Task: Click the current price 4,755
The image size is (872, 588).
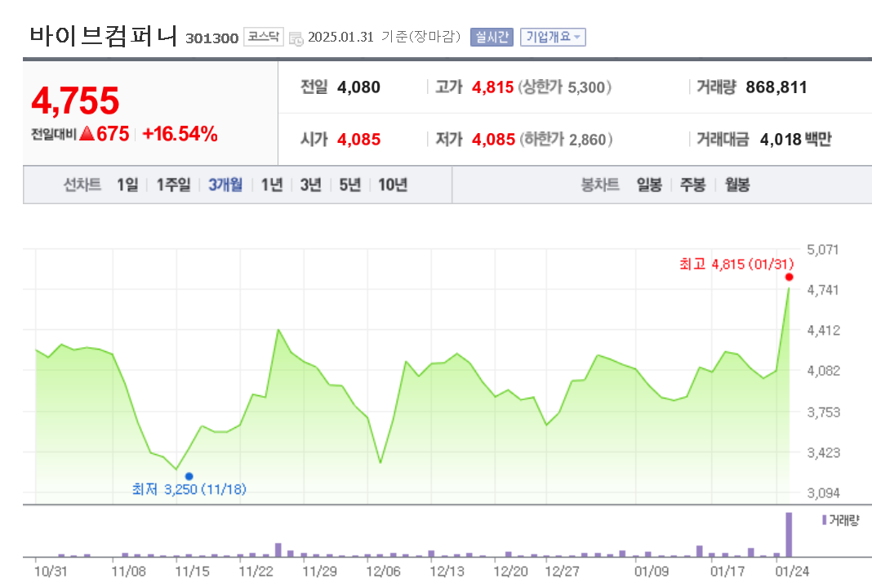Action: pyautogui.click(x=75, y=100)
